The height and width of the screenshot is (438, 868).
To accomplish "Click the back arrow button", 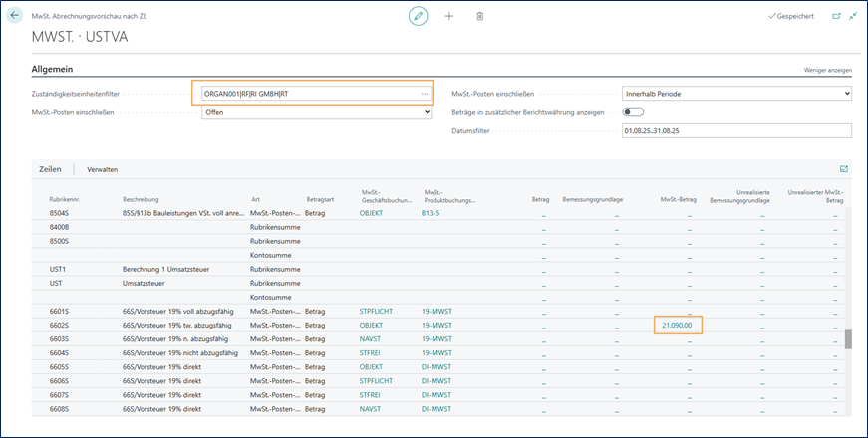I will pyautogui.click(x=14, y=16).
